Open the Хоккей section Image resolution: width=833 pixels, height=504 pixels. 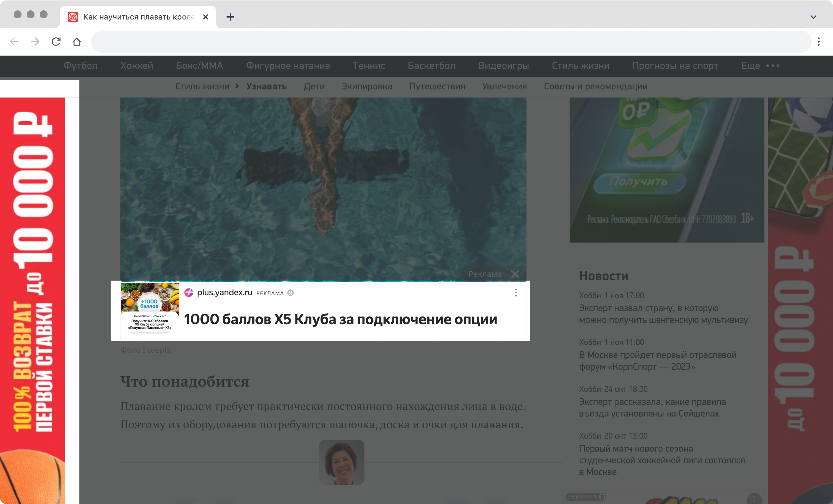tap(137, 66)
